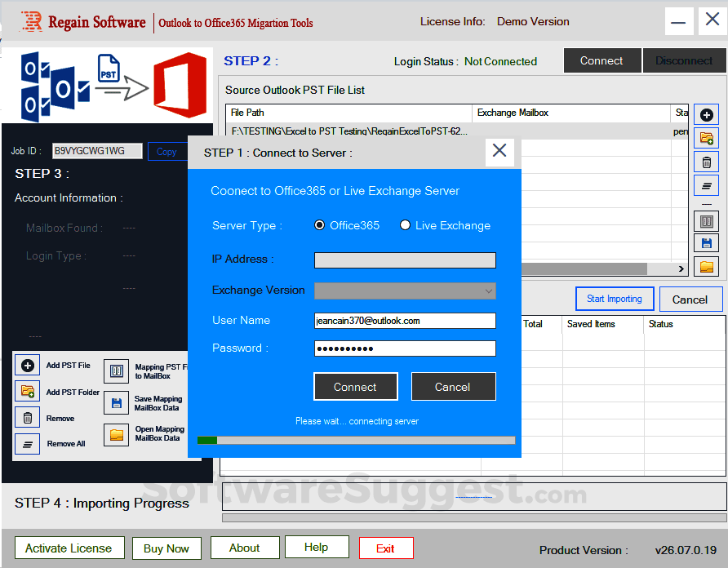This screenshot has height=568, width=728.
Task: Click the Open Mapping folder icon in right toolbar
Action: (707, 266)
